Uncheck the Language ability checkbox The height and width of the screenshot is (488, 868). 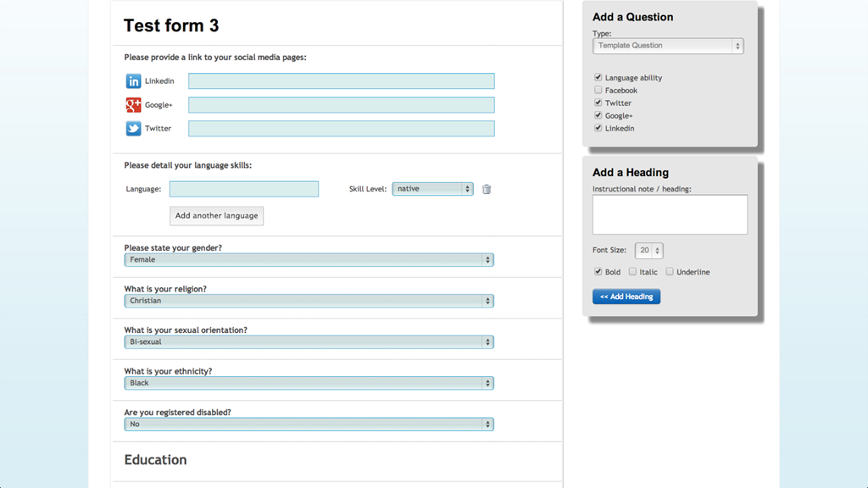point(598,77)
